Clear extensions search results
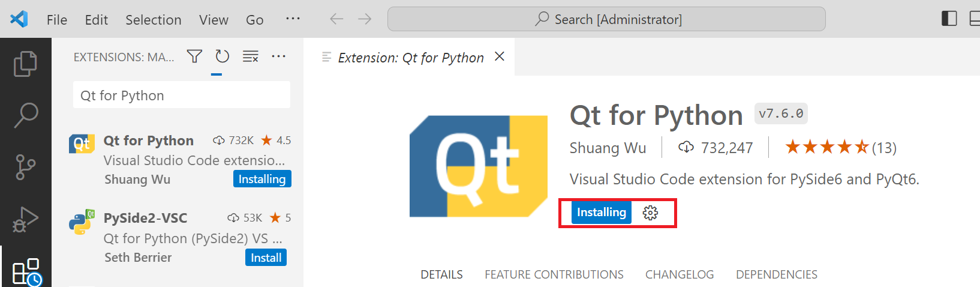This screenshot has height=287, width=980. pyautogui.click(x=250, y=56)
